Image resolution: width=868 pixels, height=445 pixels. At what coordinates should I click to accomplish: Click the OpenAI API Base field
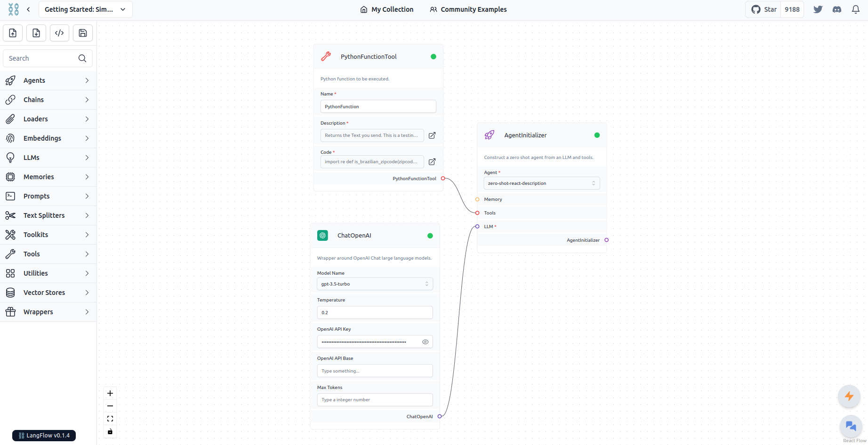click(x=375, y=371)
